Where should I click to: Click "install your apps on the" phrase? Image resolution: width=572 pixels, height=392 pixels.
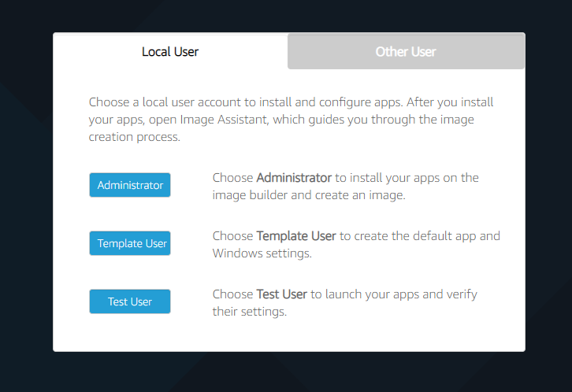[x=414, y=178]
